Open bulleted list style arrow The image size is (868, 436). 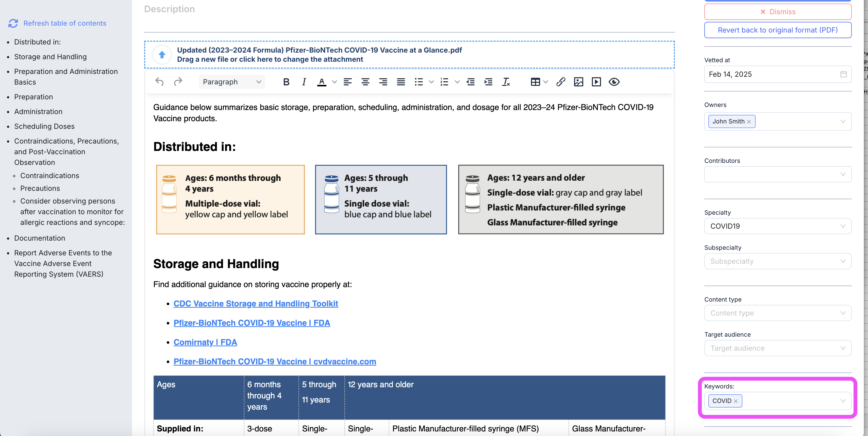[x=431, y=82]
